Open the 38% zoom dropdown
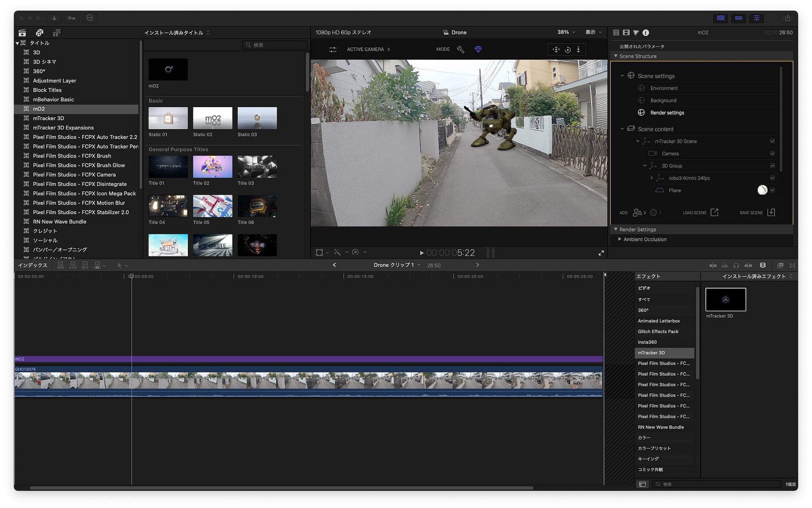Screen dimensions: 812x508 click(x=566, y=32)
